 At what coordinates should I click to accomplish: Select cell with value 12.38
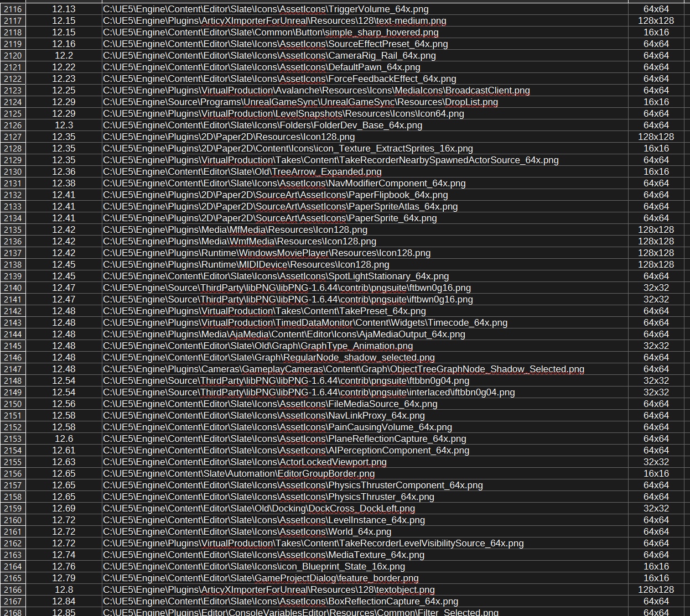(64, 183)
